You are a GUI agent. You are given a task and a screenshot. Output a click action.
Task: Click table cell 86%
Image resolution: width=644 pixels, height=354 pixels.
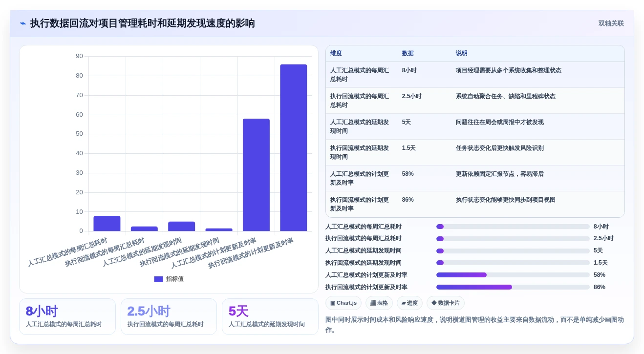[x=408, y=200]
